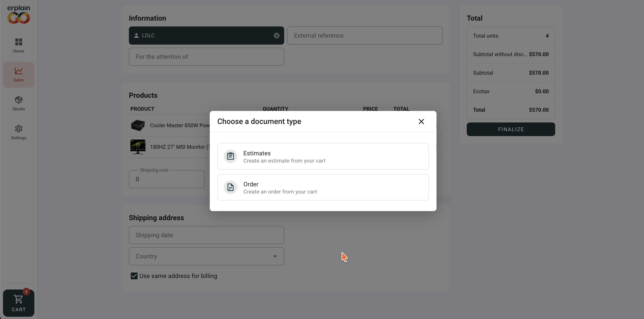Open the Stocks box icon
Image resolution: width=644 pixels, height=319 pixels.
[19, 100]
